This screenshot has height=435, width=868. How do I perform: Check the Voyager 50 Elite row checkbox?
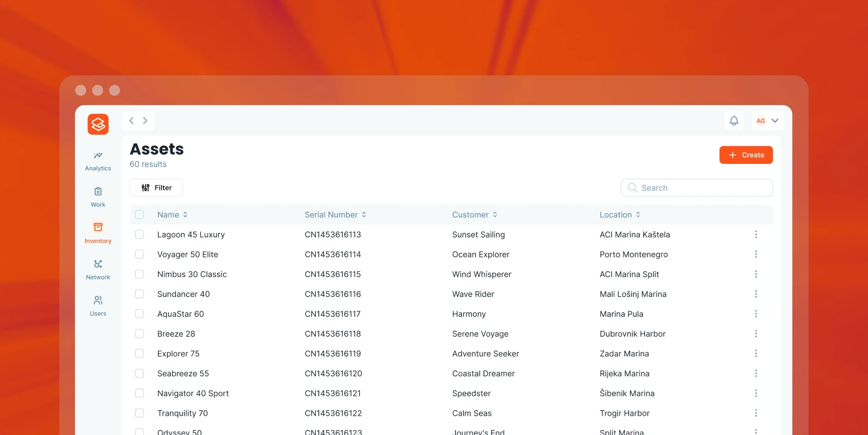point(140,254)
